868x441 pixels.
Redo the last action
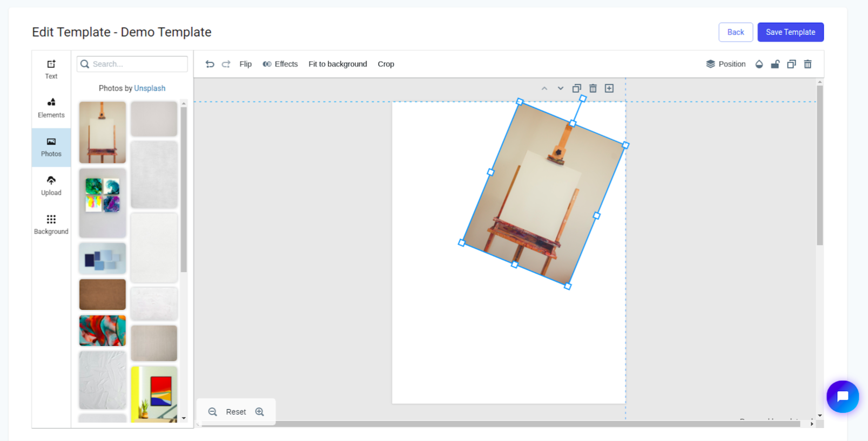point(226,64)
